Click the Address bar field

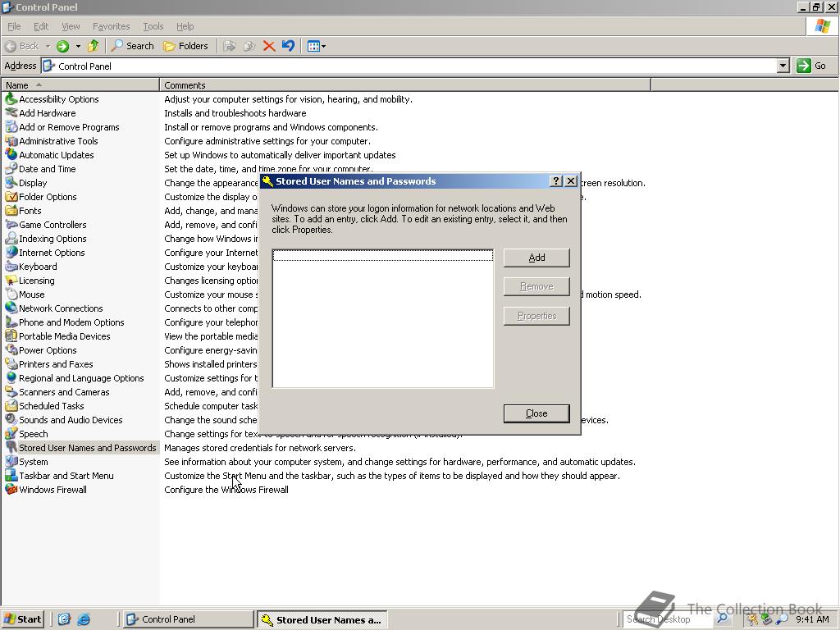click(410, 66)
